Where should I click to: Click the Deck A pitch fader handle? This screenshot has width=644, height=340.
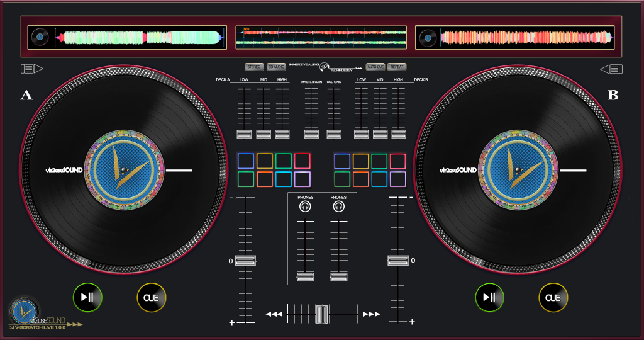245,261
